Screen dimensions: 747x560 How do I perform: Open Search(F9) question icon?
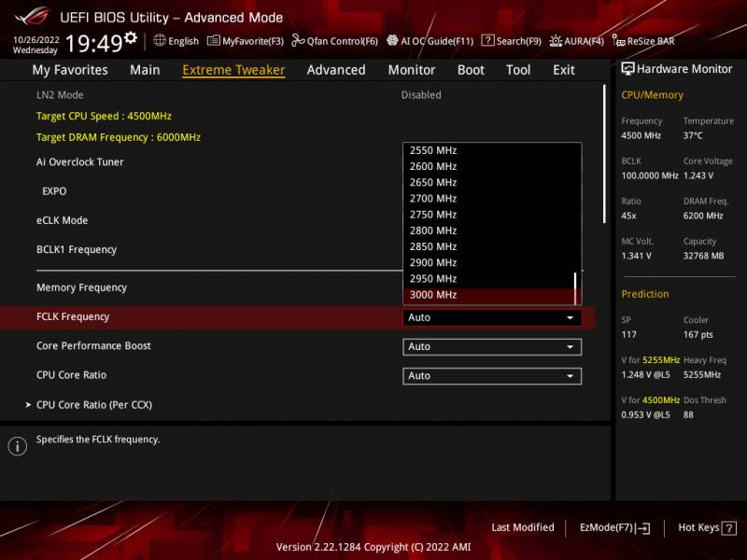click(x=487, y=40)
